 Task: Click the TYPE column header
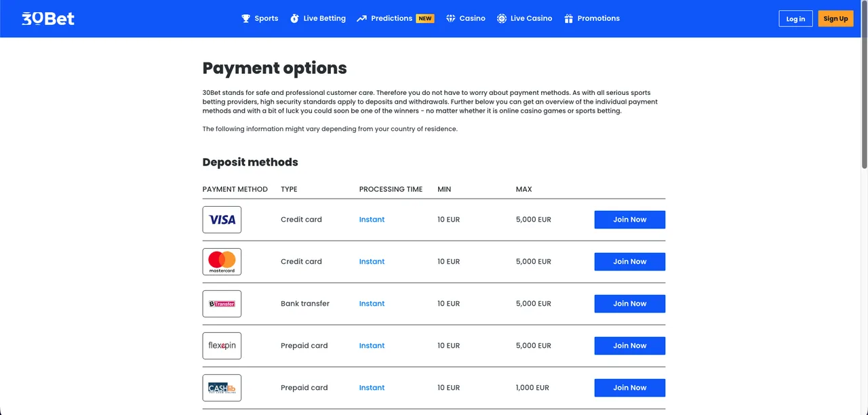289,189
